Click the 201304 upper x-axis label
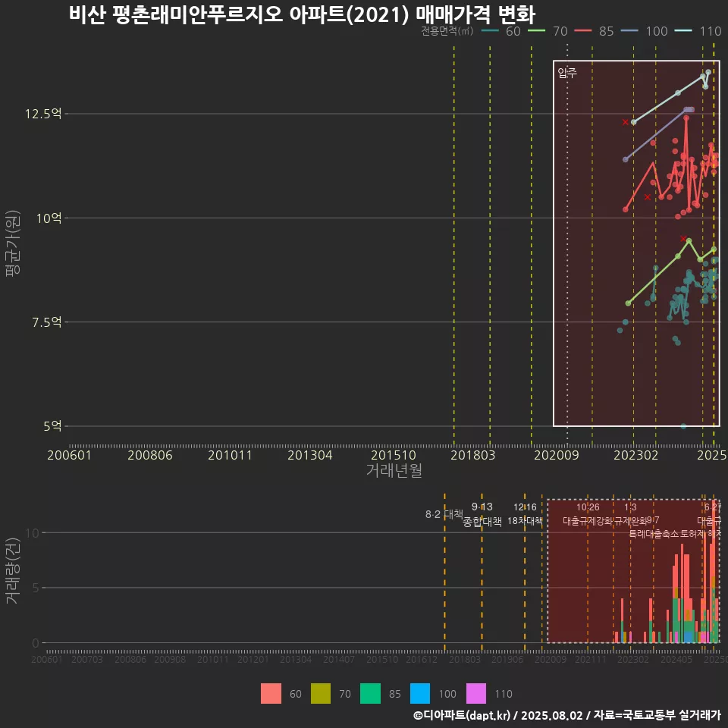Screen dimensions: 728x728 (310, 455)
